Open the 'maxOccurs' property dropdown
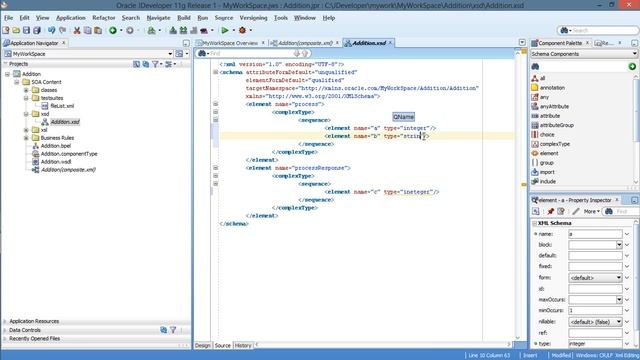Image resolution: width=640 pixels, height=360 pixels. pos(619,300)
